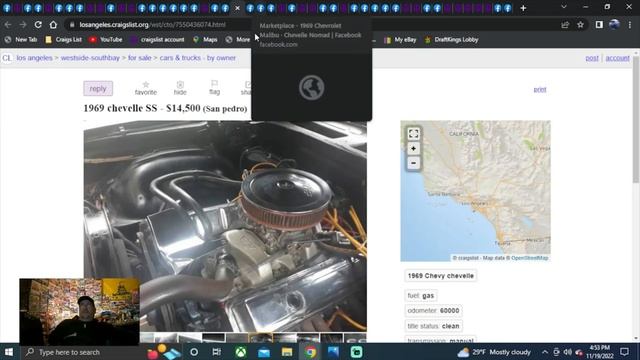
Task: Click the browser back arrow
Action: pos(8,25)
